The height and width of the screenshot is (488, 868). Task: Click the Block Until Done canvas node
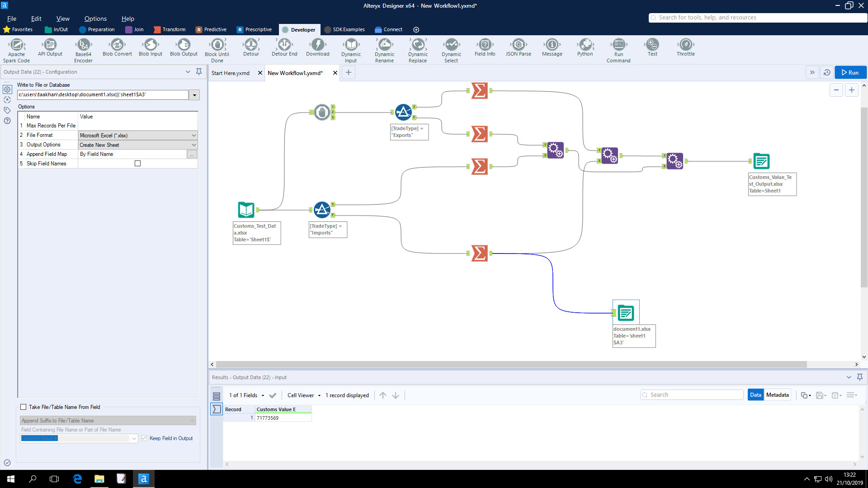(322, 112)
